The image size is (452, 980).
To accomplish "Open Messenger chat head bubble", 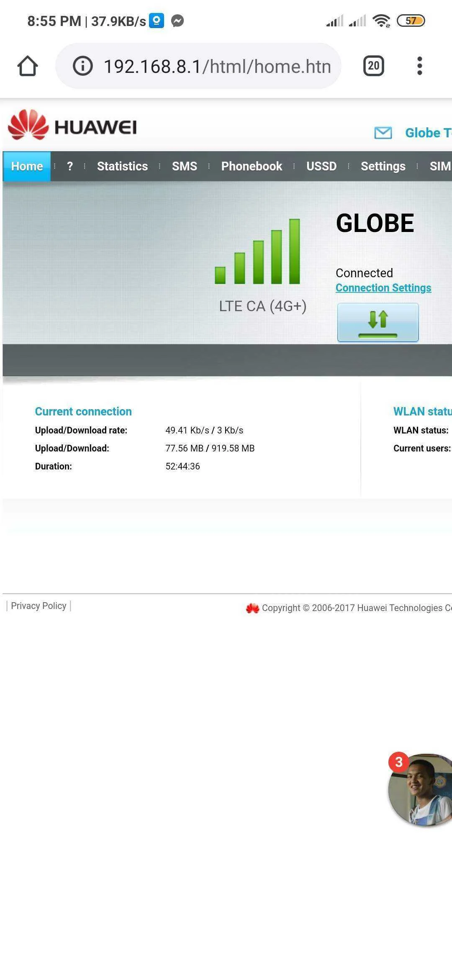I will 421,790.
